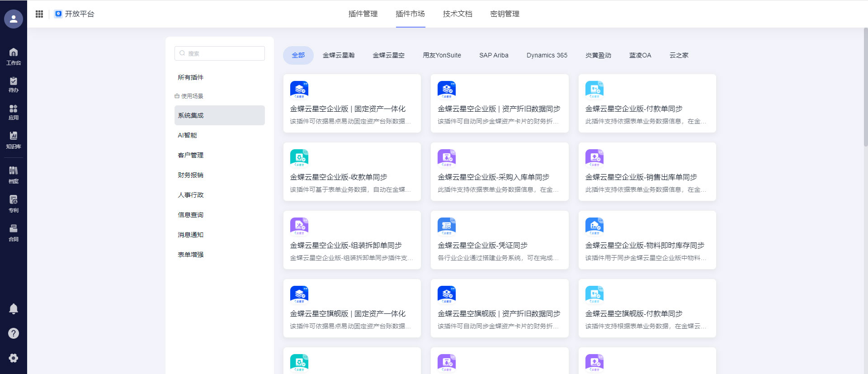Switch to the 技术文档 tab

457,14
